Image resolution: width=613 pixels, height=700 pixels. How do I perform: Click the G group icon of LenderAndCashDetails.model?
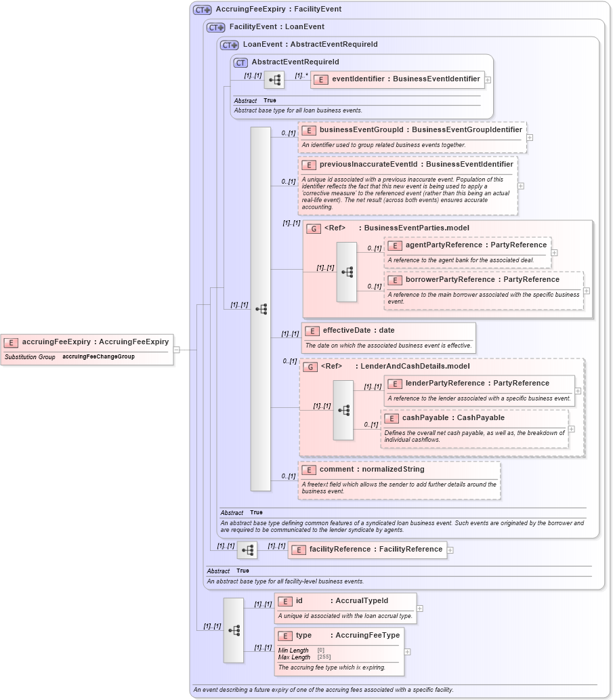(311, 366)
